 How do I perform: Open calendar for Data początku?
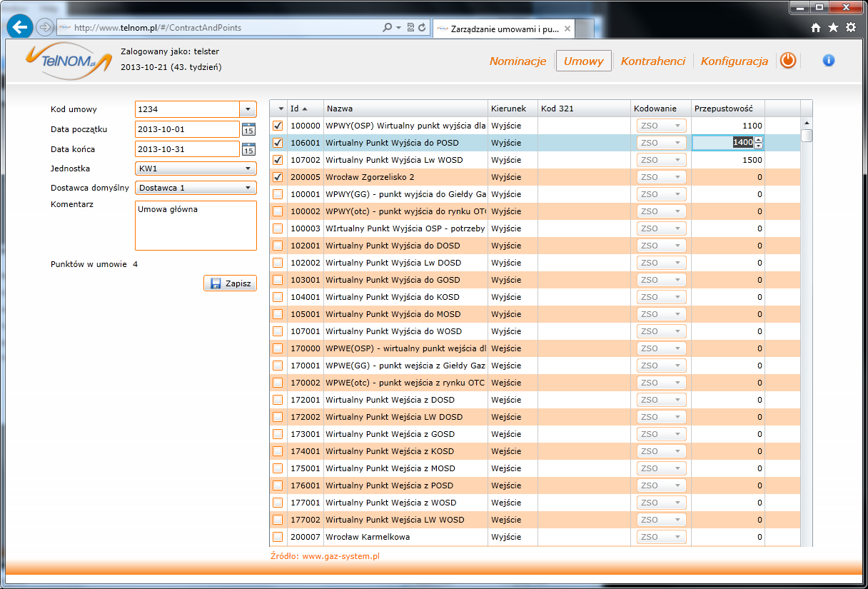(x=248, y=129)
